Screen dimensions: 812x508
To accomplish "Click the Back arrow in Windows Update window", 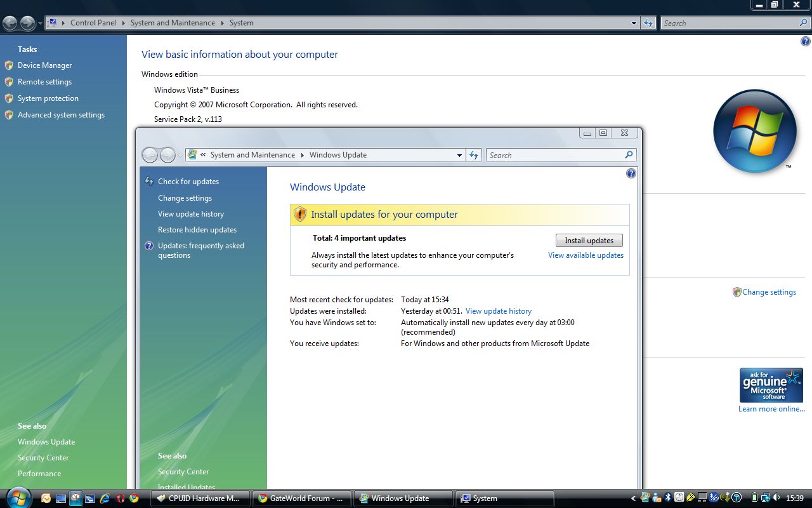I will [150, 155].
